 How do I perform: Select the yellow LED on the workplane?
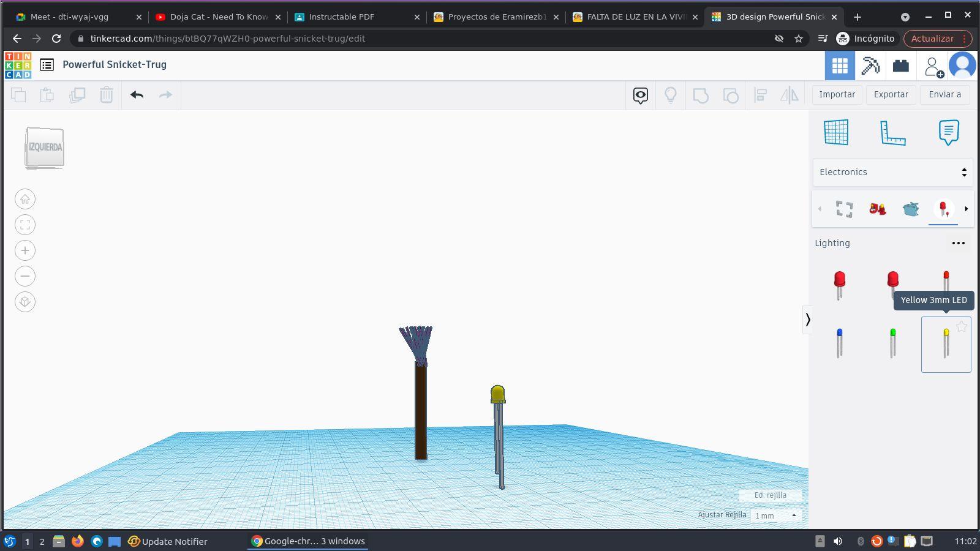click(498, 436)
